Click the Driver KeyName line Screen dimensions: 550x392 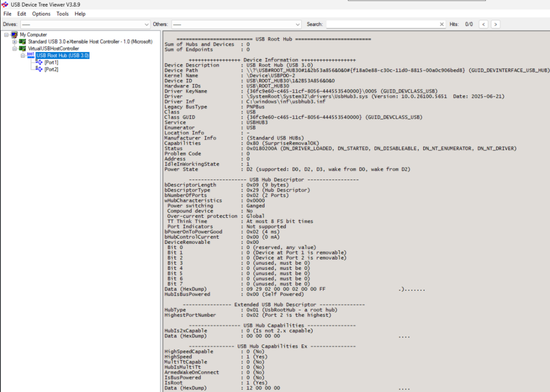click(301, 91)
